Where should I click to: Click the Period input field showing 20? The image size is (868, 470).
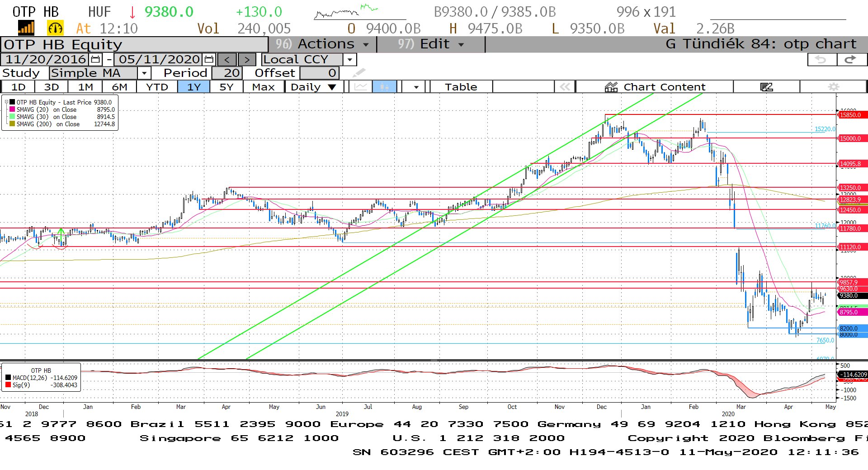click(227, 73)
